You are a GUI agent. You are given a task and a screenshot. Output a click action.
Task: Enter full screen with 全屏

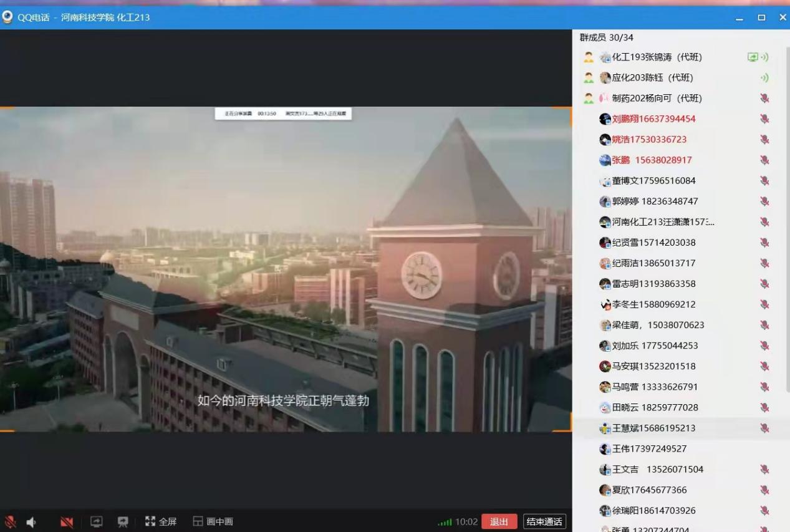(x=161, y=521)
